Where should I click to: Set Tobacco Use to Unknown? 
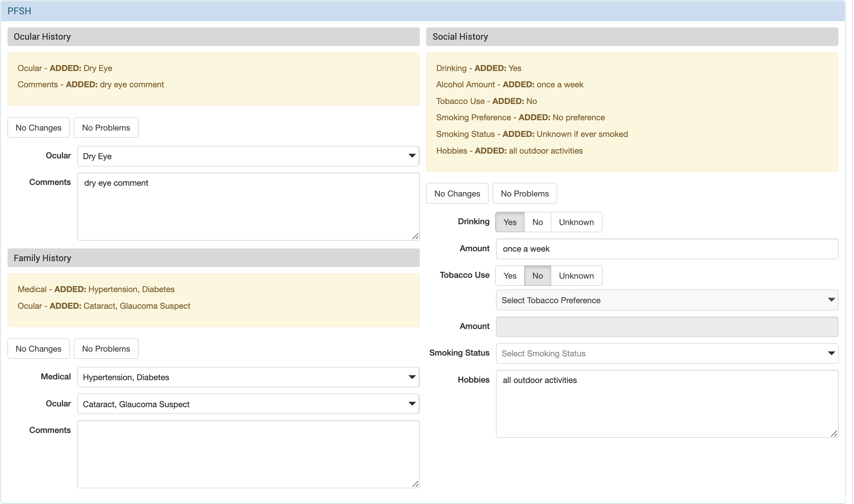click(x=576, y=276)
